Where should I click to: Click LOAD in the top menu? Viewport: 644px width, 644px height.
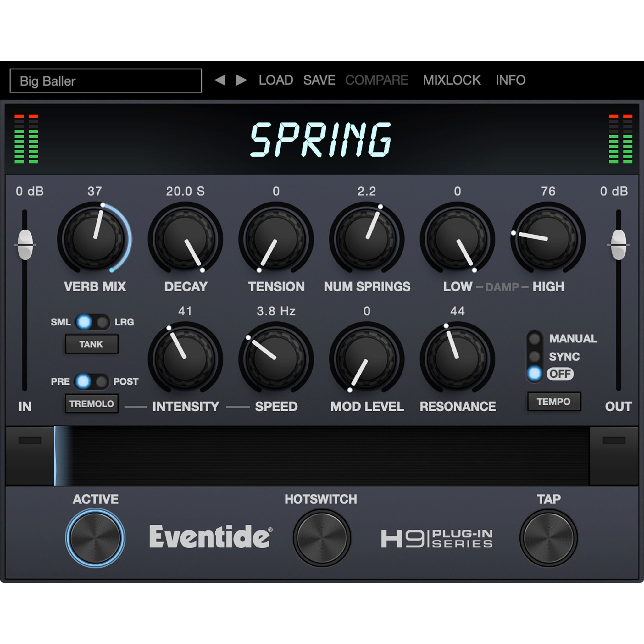click(x=275, y=80)
